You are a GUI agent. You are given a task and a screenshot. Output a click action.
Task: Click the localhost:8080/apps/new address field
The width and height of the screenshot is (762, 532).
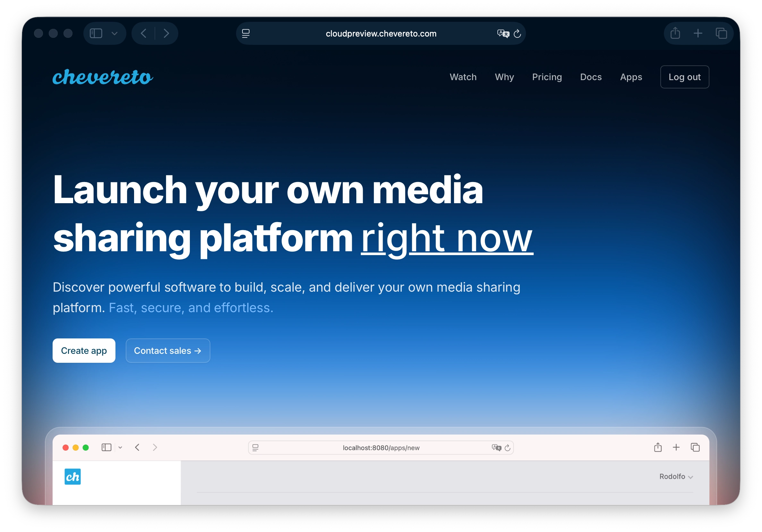(x=381, y=448)
